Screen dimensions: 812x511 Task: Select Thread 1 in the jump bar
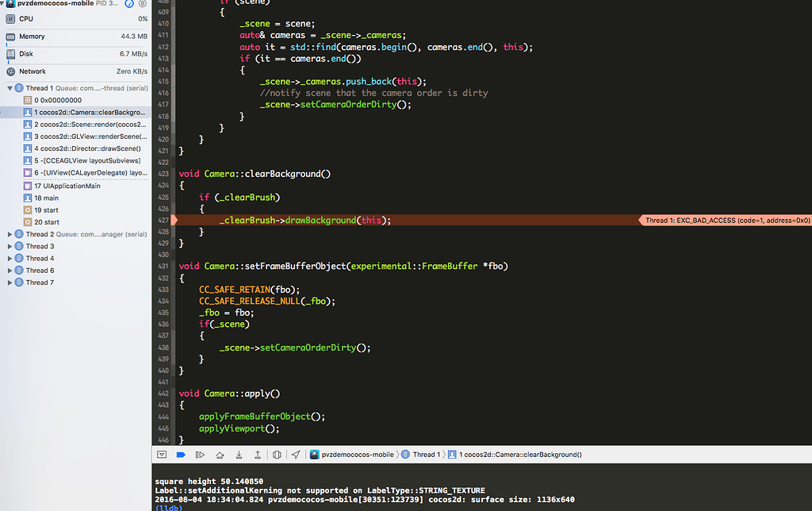[428, 454]
